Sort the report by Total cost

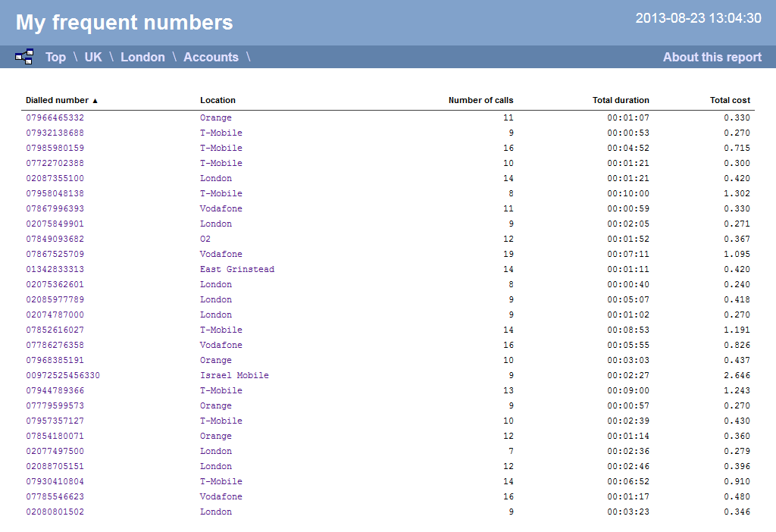point(730,100)
